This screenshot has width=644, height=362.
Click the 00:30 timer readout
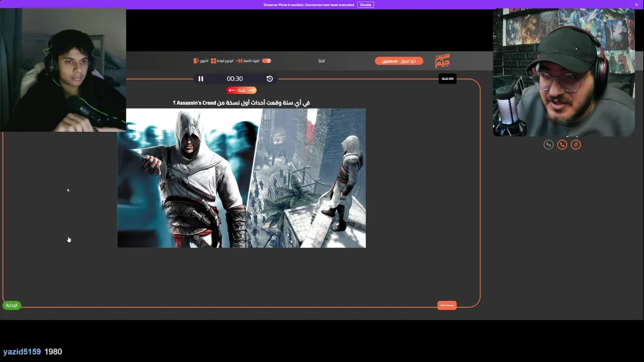pyautogui.click(x=234, y=79)
